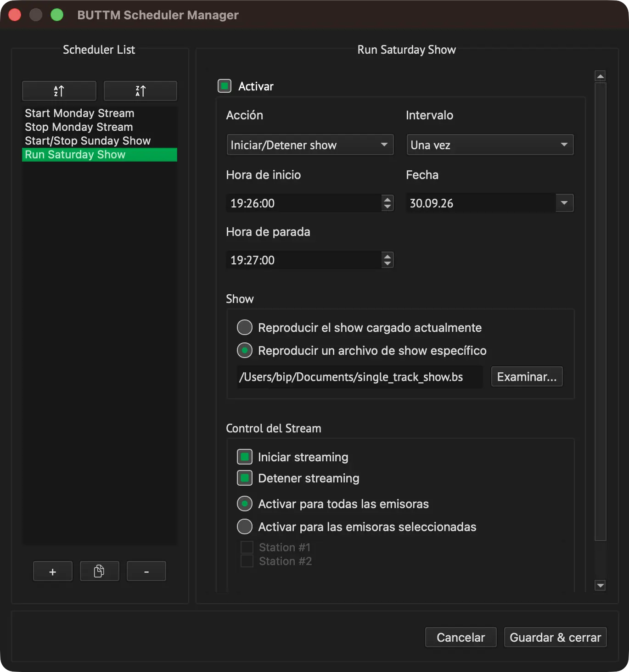
Task: Uncheck Iniciar streaming
Action: 245,457
